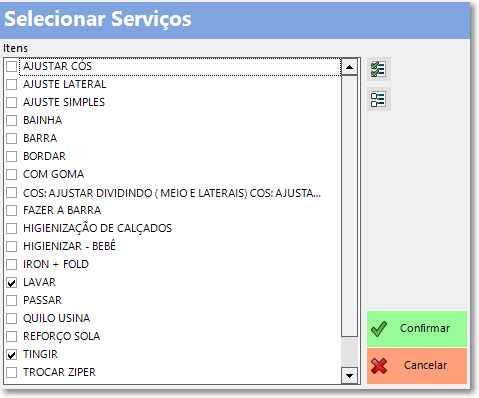Select the QUILO USINA text label

[x=57, y=318]
